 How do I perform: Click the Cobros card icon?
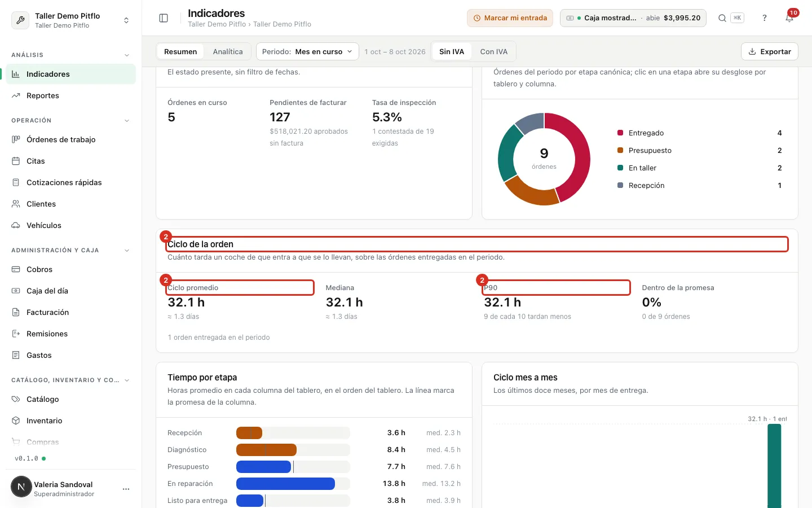point(16,269)
